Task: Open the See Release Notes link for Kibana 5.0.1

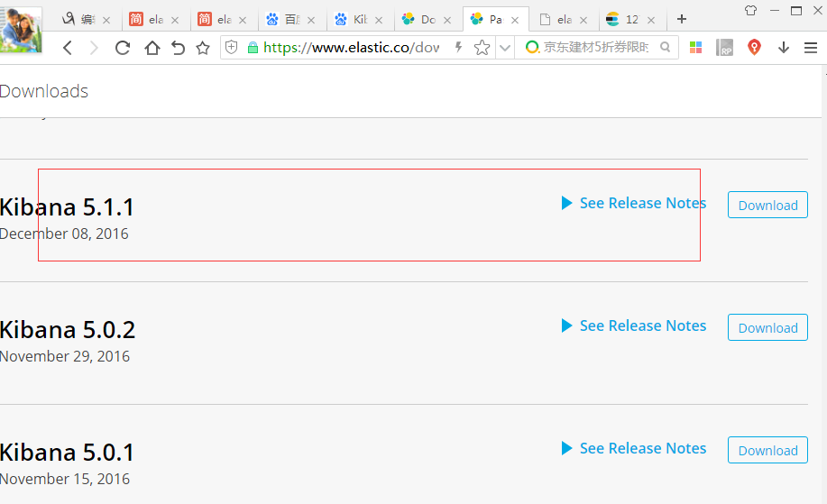Action: pos(643,448)
